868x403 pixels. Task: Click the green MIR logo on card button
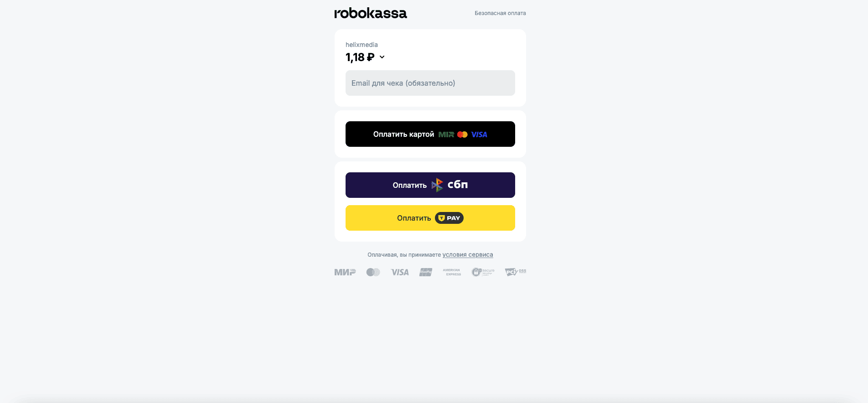click(x=446, y=134)
